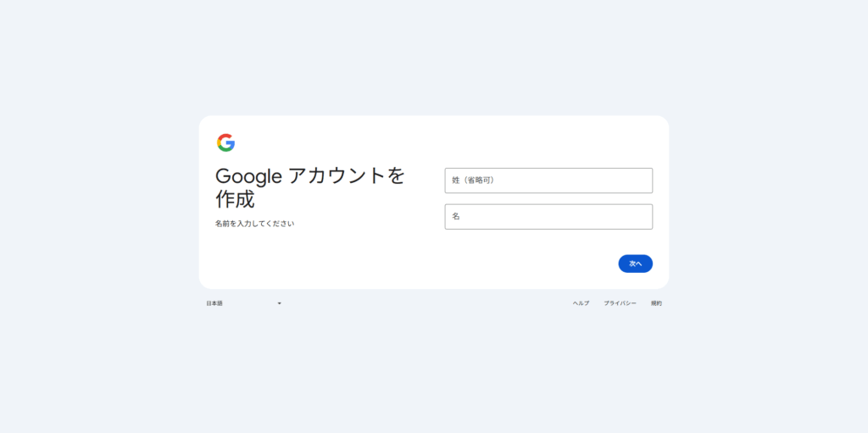The height and width of the screenshot is (433, 868).
Task: Click the right end of the 姓 field
Action: tap(640, 180)
